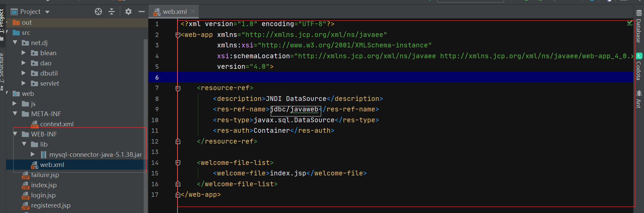Click the blean folder icon
644x213 pixels.
pyautogui.click(x=34, y=53)
